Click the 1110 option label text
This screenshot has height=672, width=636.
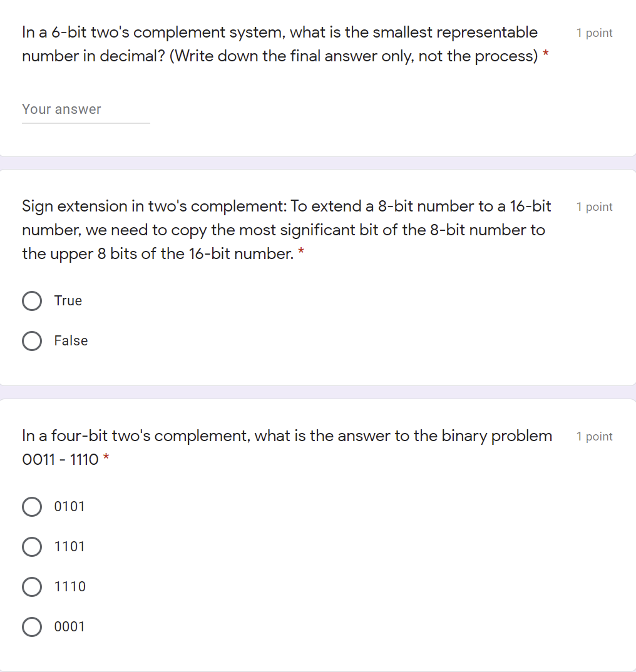tap(70, 587)
